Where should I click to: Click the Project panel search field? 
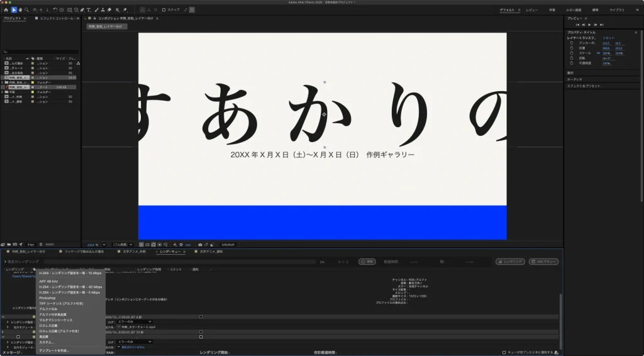tap(40, 52)
